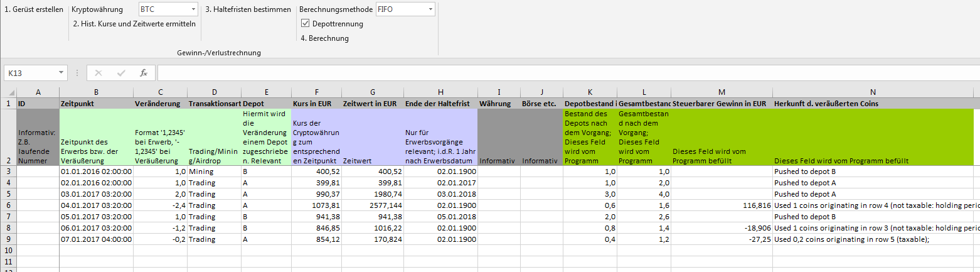Click the taxable gain value '116,816'
Image resolution: width=980 pixels, height=272 pixels.
coord(722,205)
